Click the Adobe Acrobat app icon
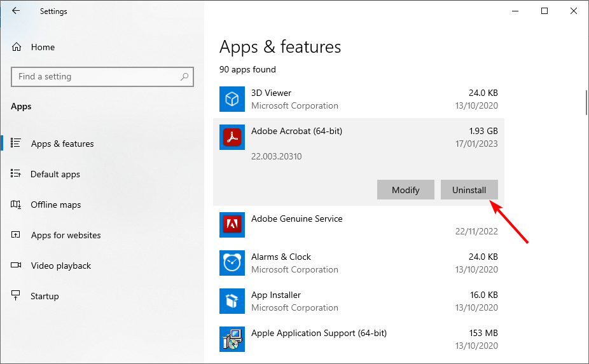 [232, 137]
